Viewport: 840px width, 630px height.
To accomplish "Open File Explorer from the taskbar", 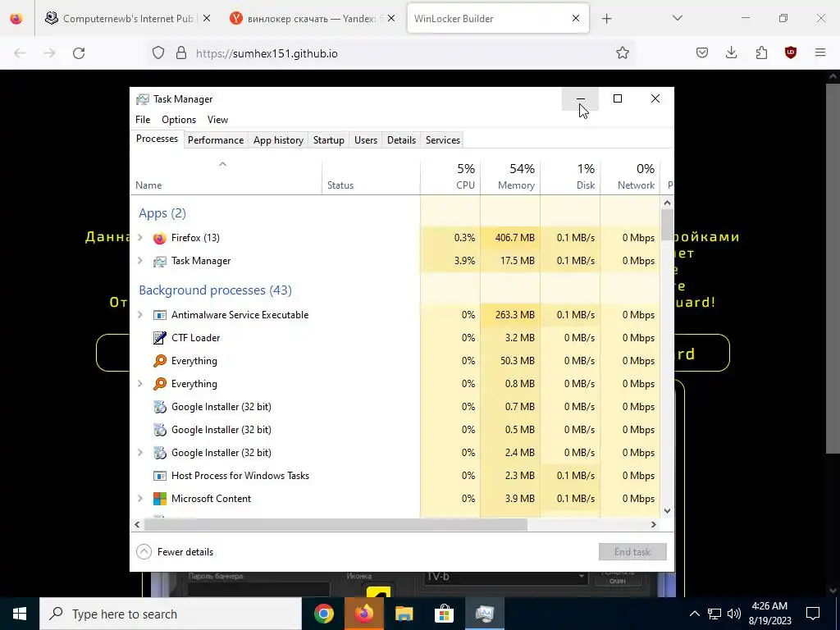I will tap(404, 614).
